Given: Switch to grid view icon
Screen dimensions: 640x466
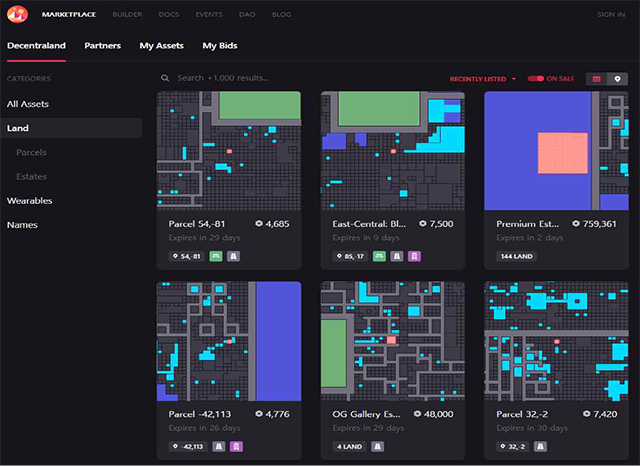Looking at the screenshot, I should 596,79.
